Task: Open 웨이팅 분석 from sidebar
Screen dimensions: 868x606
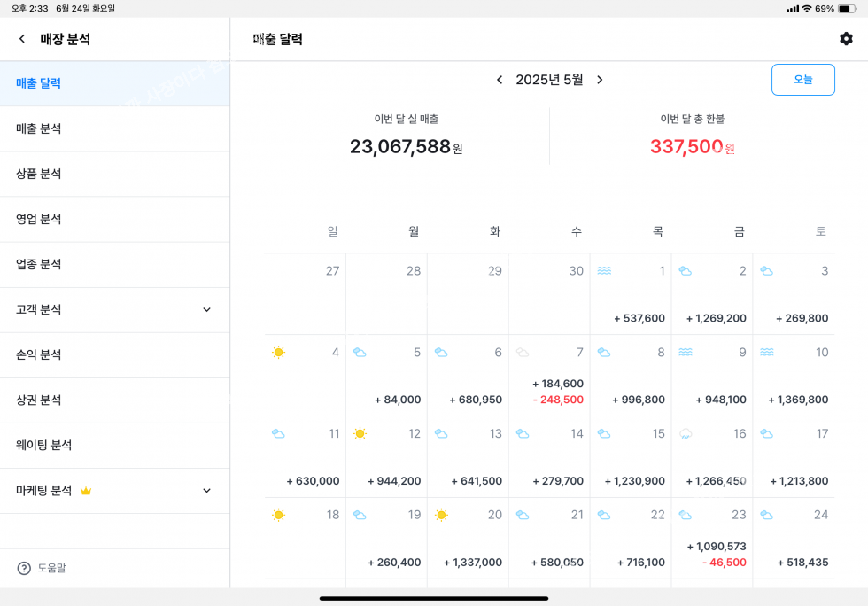Action: click(44, 445)
